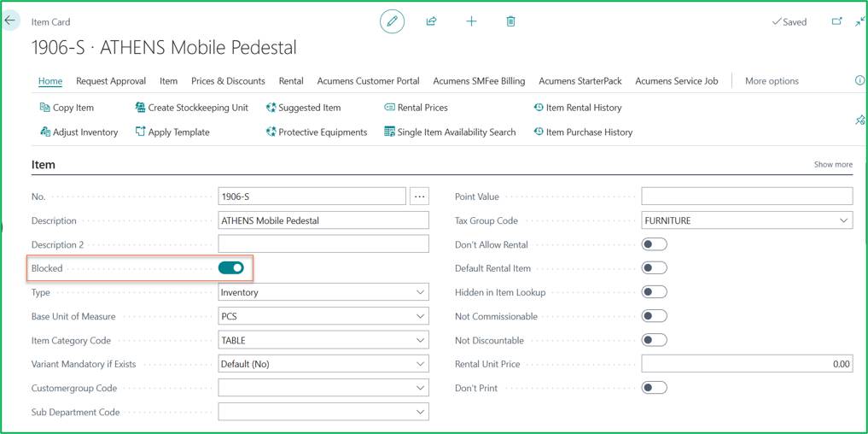Open Rental Prices action
The height and width of the screenshot is (434, 868).
[x=416, y=108]
